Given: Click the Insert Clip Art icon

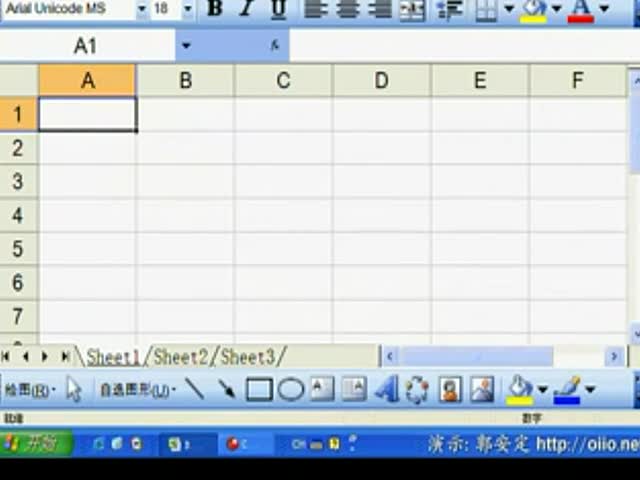Looking at the screenshot, I should [x=450, y=389].
